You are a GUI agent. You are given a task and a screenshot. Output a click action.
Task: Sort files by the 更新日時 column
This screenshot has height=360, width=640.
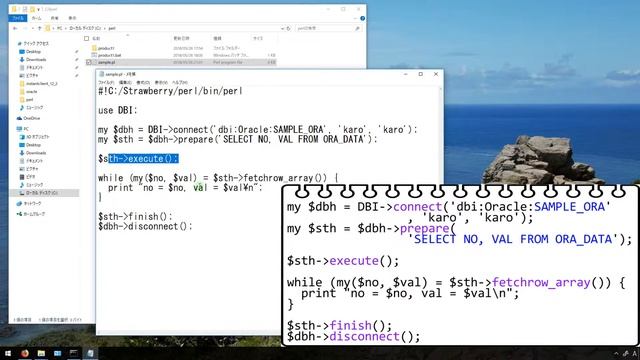click(181, 38)
